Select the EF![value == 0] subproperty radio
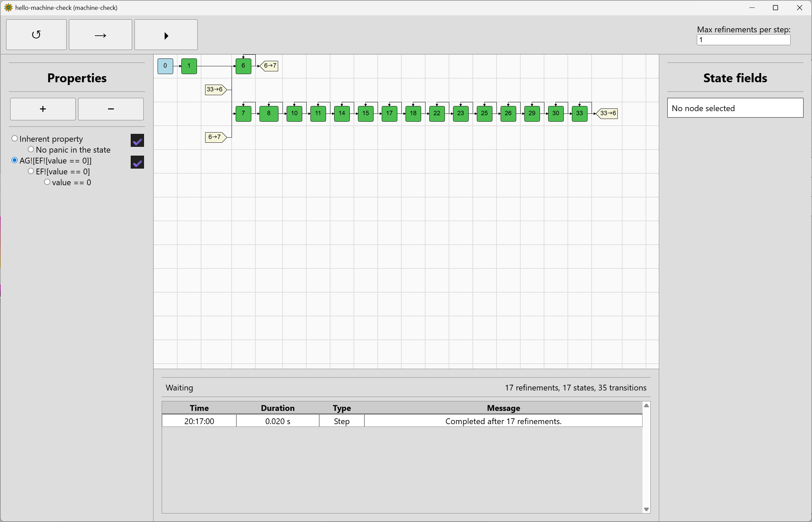The image size is (812, 522). [x=31, y=171]
